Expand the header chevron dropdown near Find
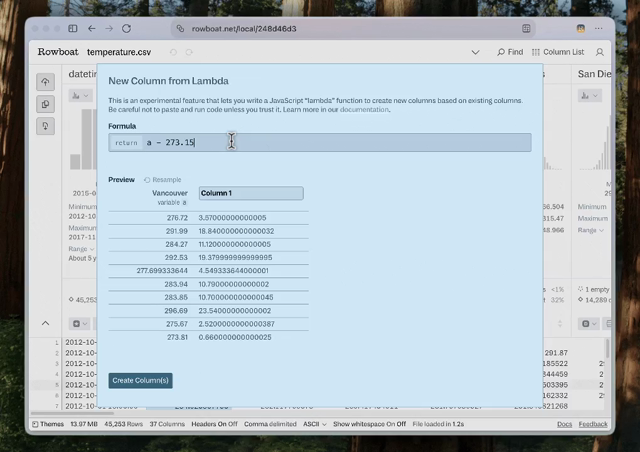The width and height of the screenshot is (640, 452). pyautogui.click(x=475, y=52)
